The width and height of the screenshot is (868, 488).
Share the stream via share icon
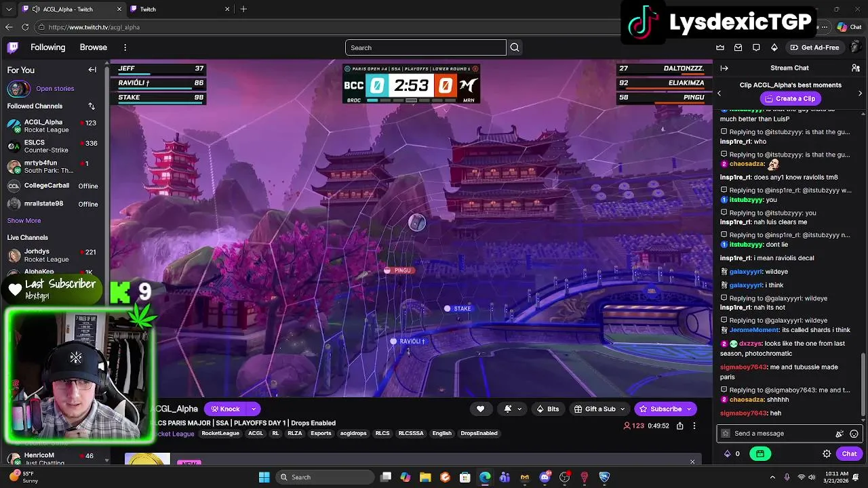679,426
